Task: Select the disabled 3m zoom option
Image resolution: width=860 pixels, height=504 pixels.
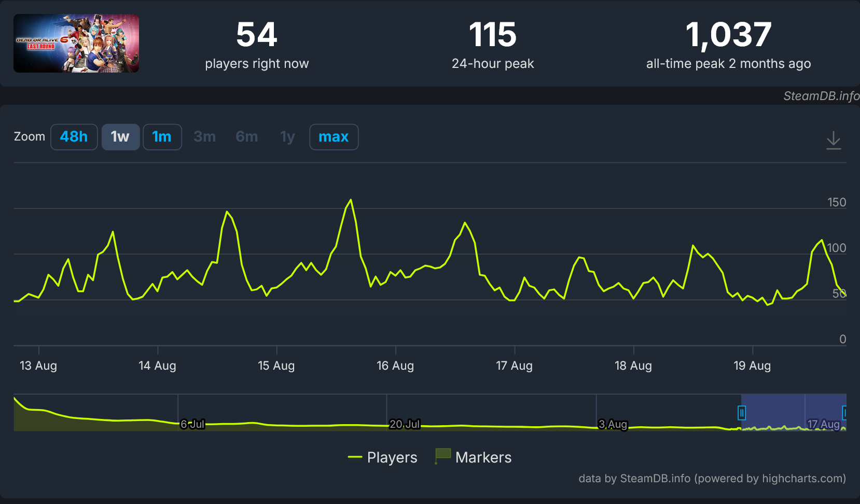Action: (204, 137)
